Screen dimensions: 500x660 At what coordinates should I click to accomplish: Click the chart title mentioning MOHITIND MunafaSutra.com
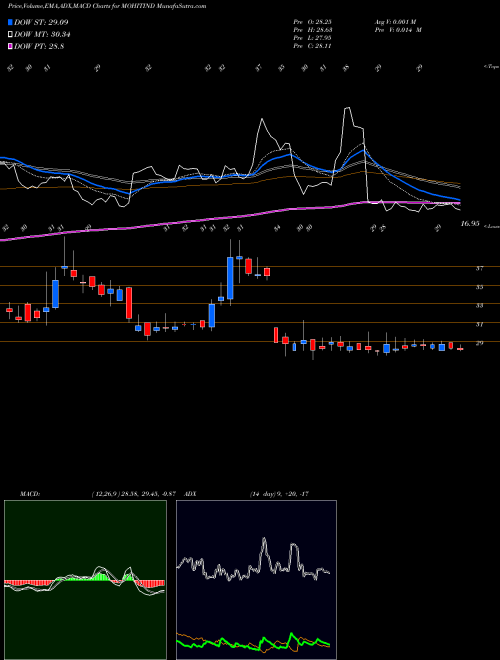pos(107,6)
